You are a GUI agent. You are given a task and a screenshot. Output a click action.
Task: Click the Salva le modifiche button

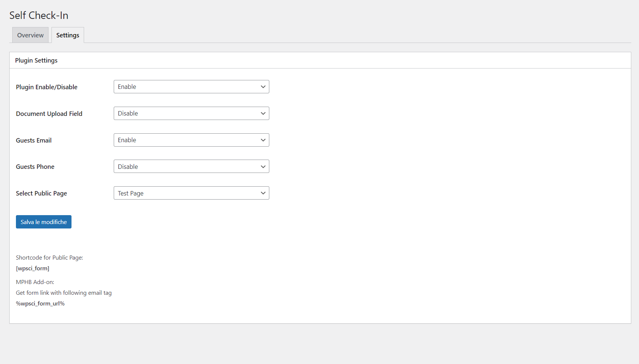(44, 222)
